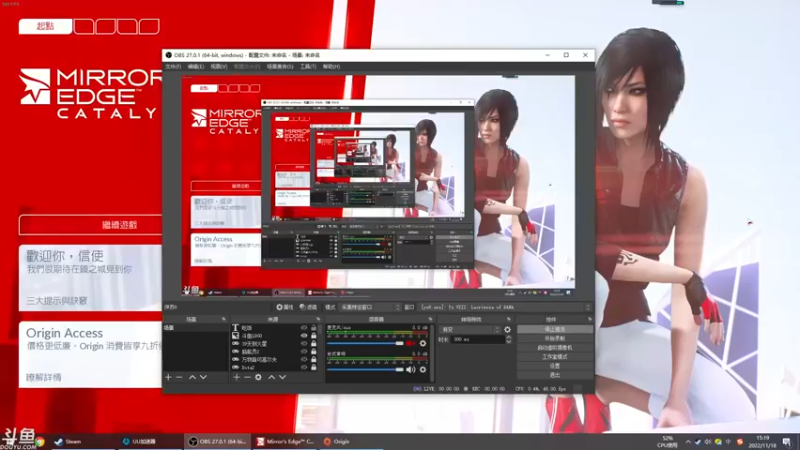Increase transition duration with the up stepper

click(508, 337)
